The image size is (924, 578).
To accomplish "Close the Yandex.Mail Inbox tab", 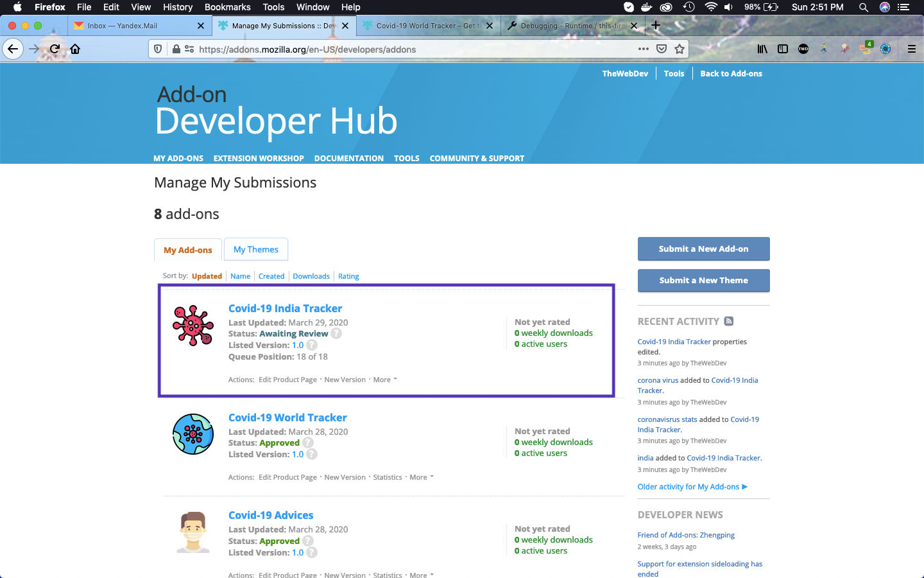I will coord(201,26).
